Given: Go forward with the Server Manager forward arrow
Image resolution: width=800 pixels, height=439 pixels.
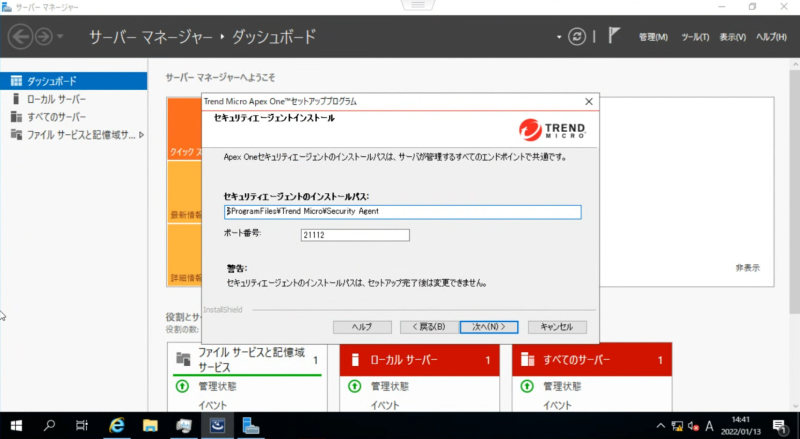Looking at the screenshot, I should [44, 37].
